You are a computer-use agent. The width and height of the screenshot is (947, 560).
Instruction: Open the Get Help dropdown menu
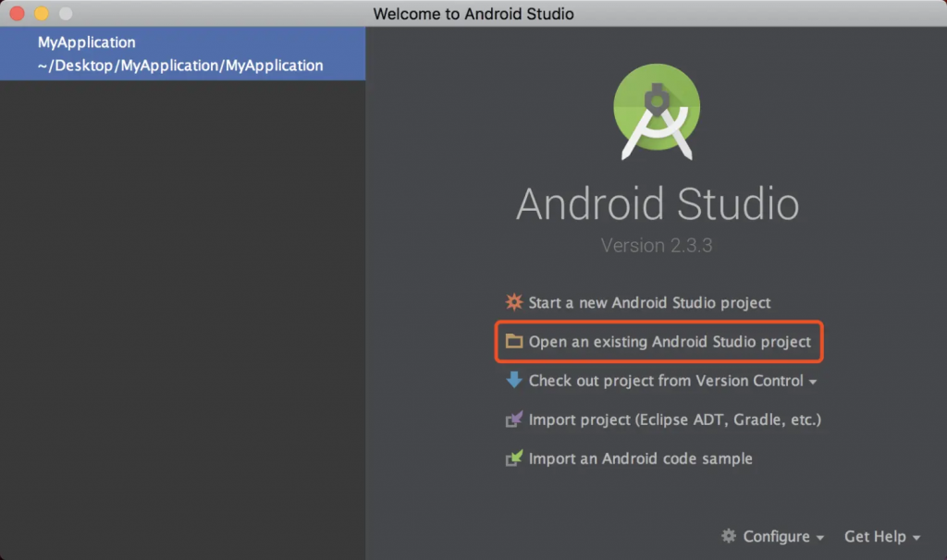click(881, 537)
